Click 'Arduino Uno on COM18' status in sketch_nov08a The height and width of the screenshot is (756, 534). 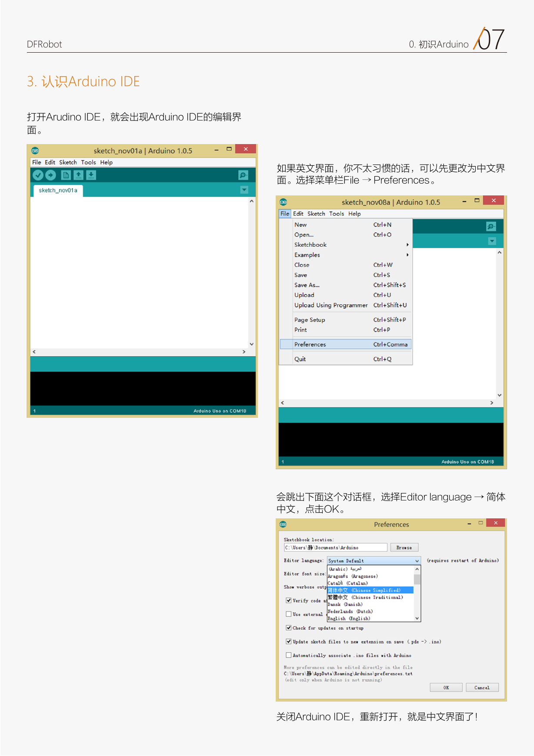click(x=467, y=462)
